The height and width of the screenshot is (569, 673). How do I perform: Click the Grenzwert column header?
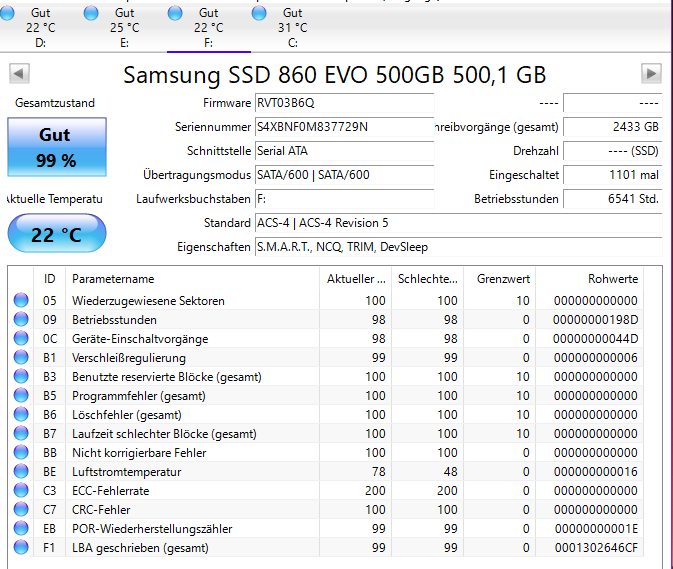[500, 279]
